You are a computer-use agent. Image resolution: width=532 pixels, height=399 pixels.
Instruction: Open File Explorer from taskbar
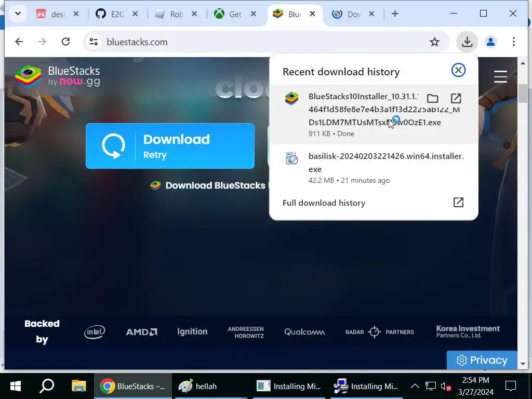point(78,386)
